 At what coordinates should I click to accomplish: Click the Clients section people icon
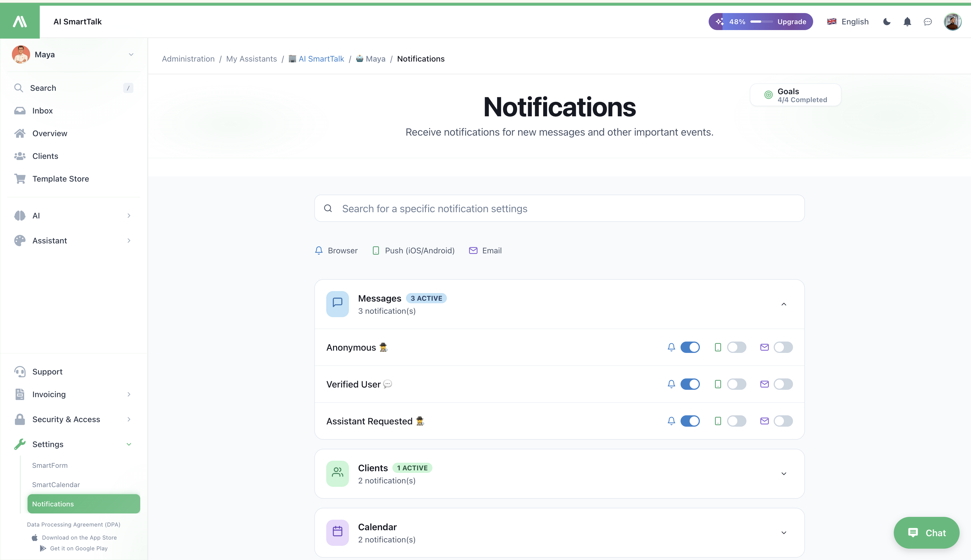pyautogui.click(x=338, y=473)
